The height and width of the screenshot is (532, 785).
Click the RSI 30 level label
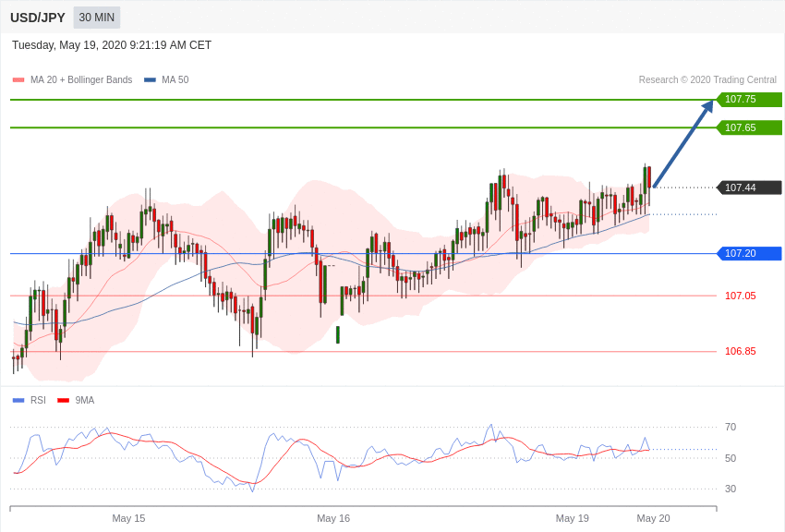point(731,489)
